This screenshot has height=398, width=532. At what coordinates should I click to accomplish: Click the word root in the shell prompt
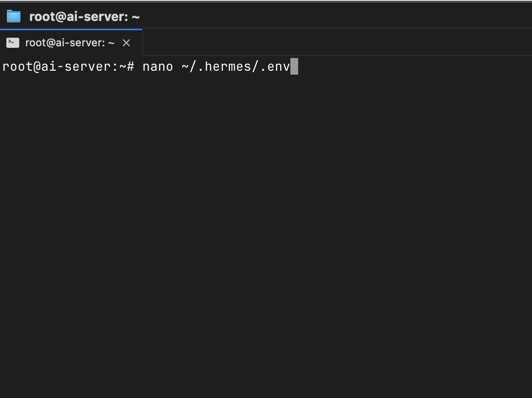18,66
